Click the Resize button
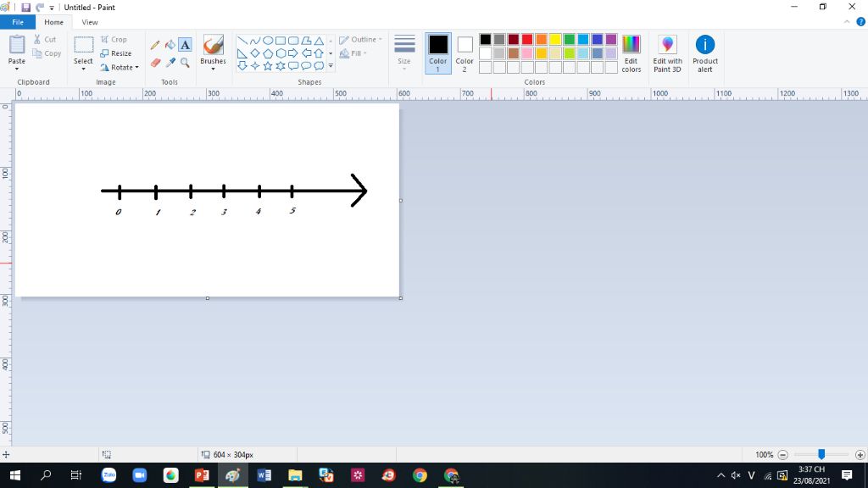 (116, 53)
